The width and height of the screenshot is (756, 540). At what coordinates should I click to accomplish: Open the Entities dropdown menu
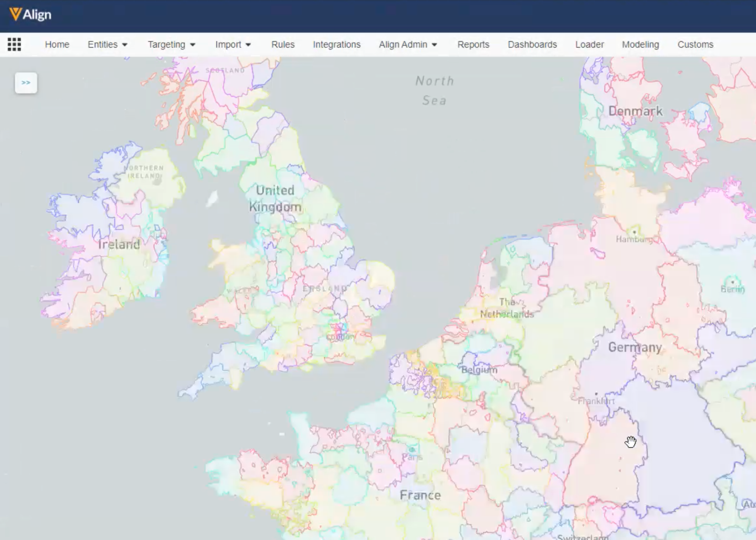click(107, 45)
